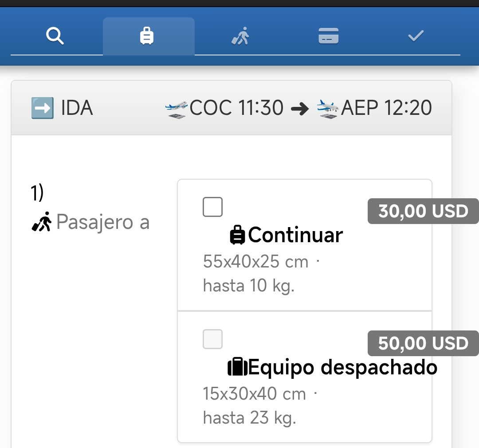Go to the passenger step icon
The image size is (479, 448).
pos(240,36)
